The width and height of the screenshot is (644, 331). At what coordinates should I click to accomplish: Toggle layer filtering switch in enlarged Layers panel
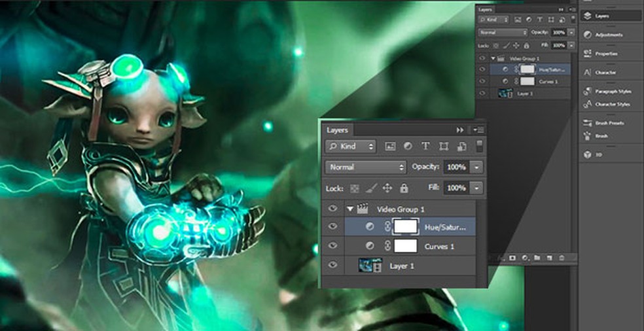[x=479, y=146]
